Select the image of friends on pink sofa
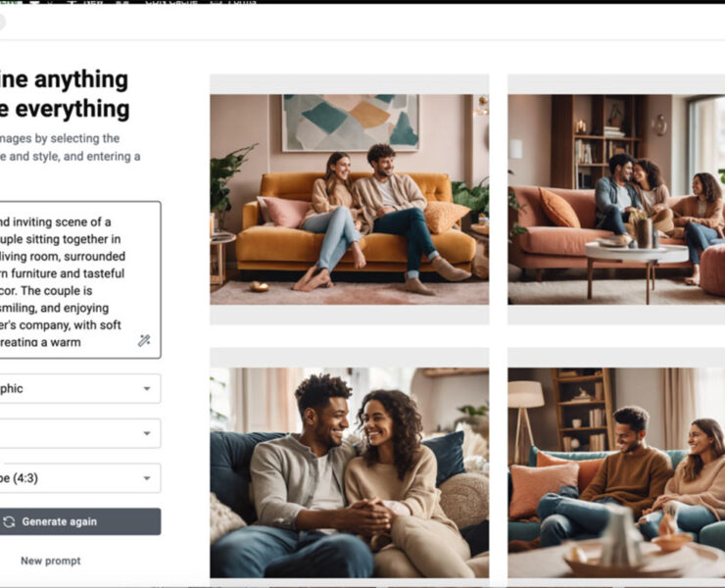 point(616,200)
